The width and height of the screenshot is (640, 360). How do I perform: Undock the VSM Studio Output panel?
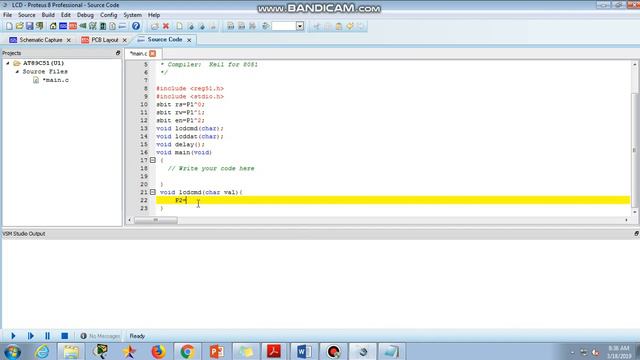tap(636, 233)
